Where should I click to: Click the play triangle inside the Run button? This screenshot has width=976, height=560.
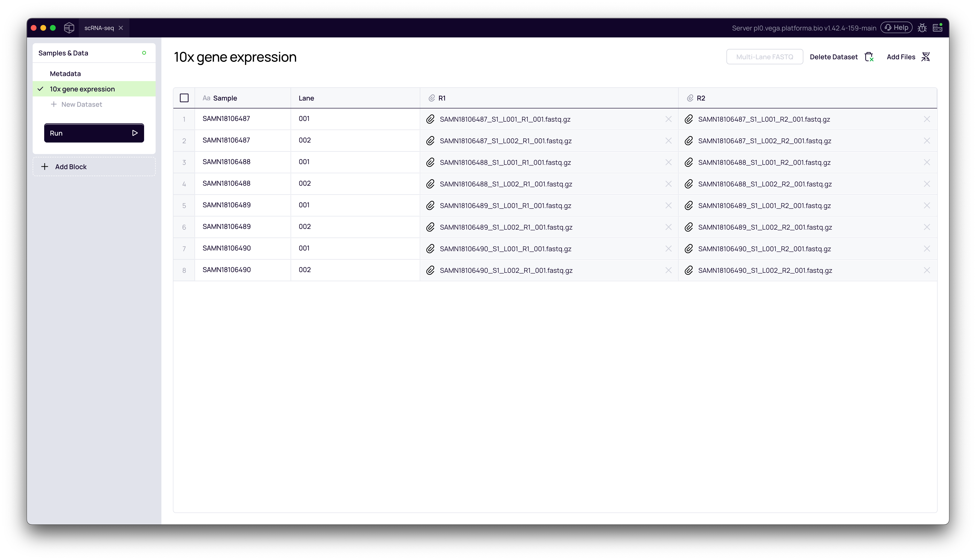(x=135, y=133)
